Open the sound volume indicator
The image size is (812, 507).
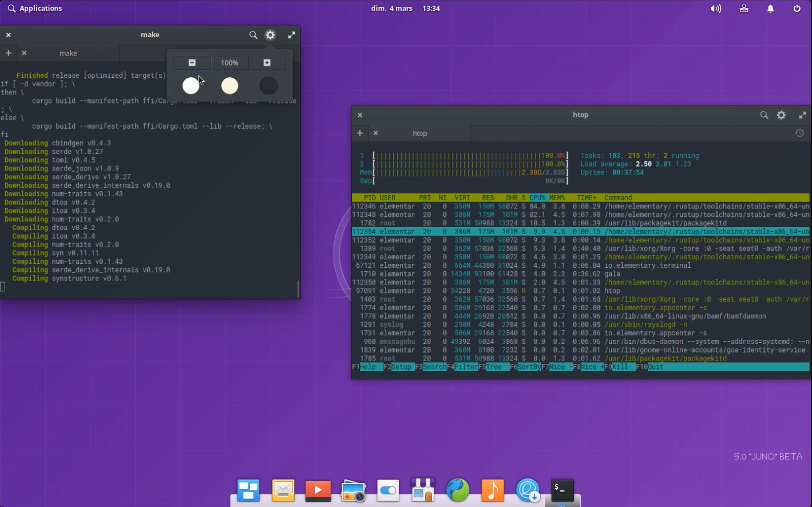point(715,9)
